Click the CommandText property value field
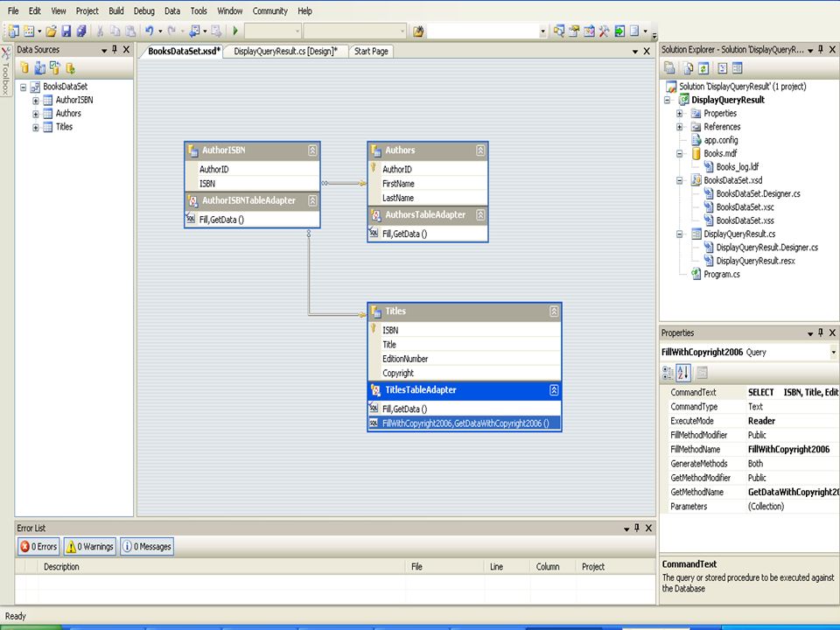Screen dimensions: 840x630 (x=793, y=392)
